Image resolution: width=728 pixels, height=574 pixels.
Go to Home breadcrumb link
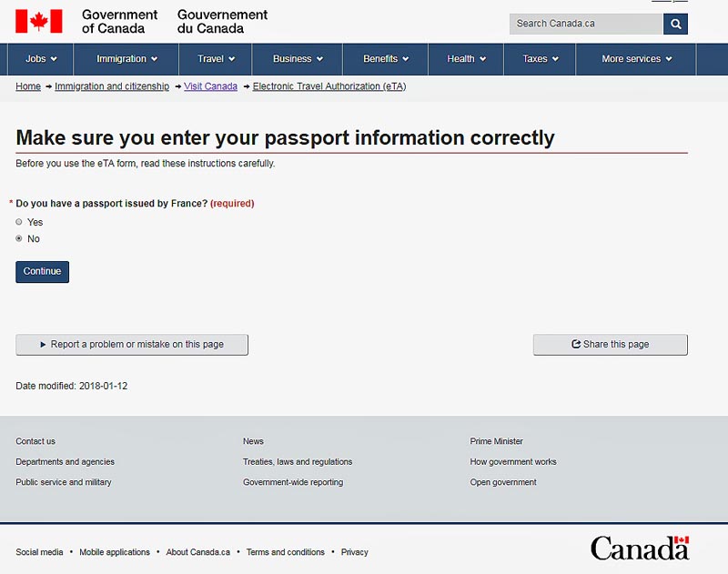[x=28, y=86]
